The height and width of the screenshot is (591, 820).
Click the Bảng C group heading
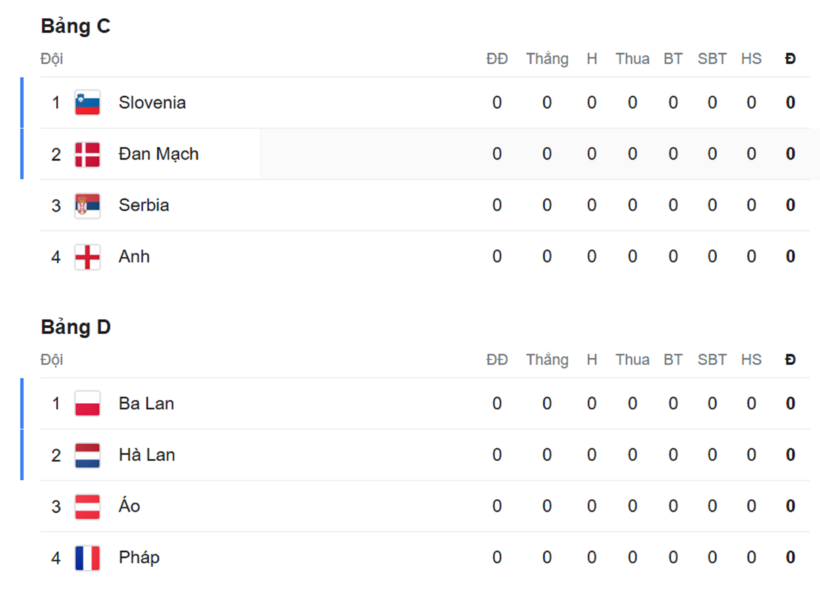(76, 27)
